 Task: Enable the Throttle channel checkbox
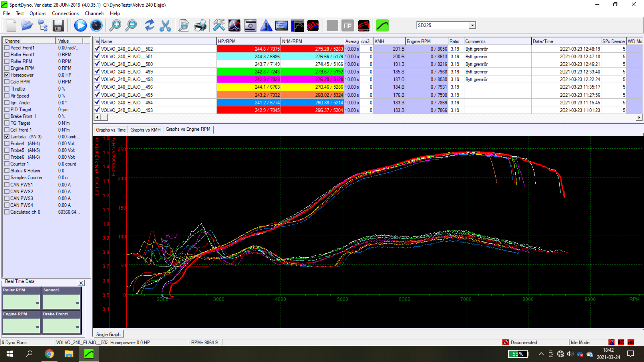(x=7, y=88)
